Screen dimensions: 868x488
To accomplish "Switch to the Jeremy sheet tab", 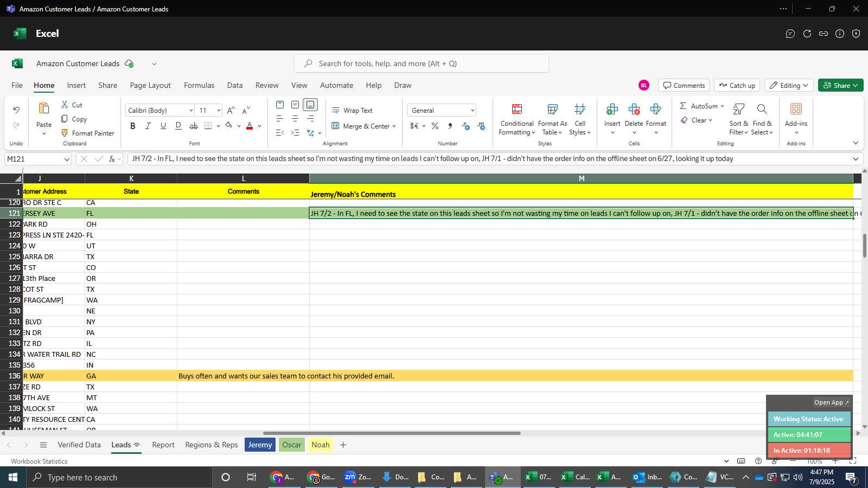I will [x=260, y=445].
